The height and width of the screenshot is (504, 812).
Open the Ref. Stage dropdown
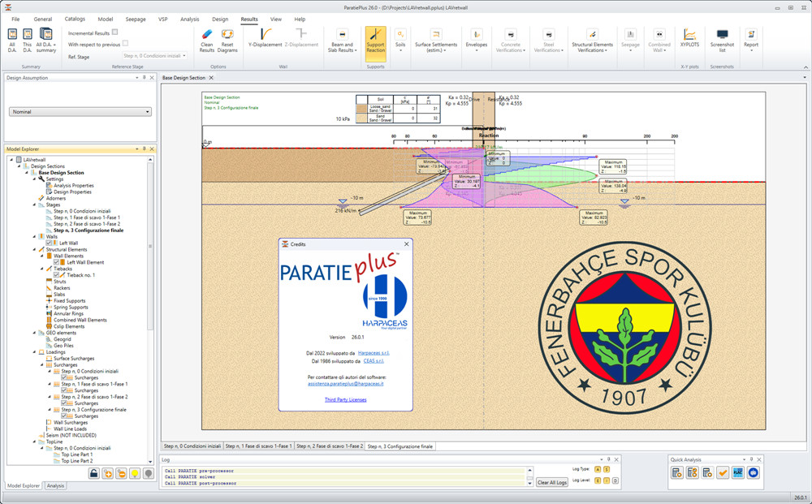click(x=154, y=56)
